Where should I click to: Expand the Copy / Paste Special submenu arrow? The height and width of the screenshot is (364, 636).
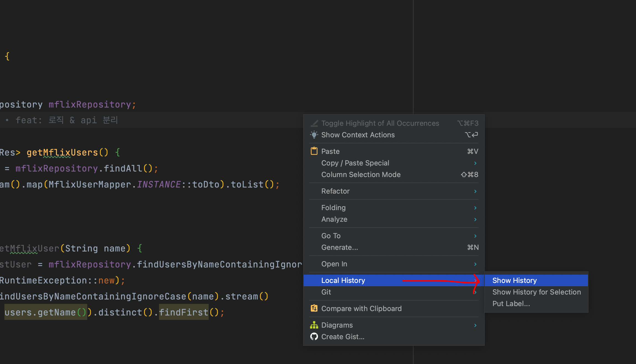click(x=475, y=163)
